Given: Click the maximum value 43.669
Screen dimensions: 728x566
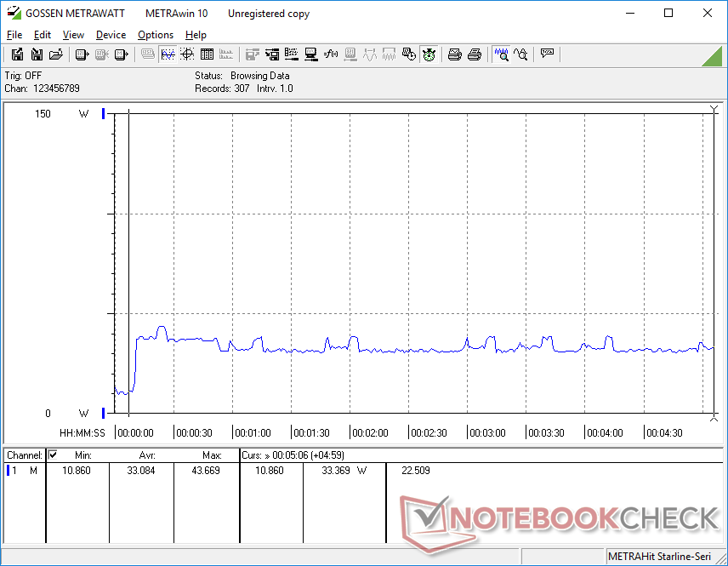Looking at the screenshot, I should coord(206,471).
